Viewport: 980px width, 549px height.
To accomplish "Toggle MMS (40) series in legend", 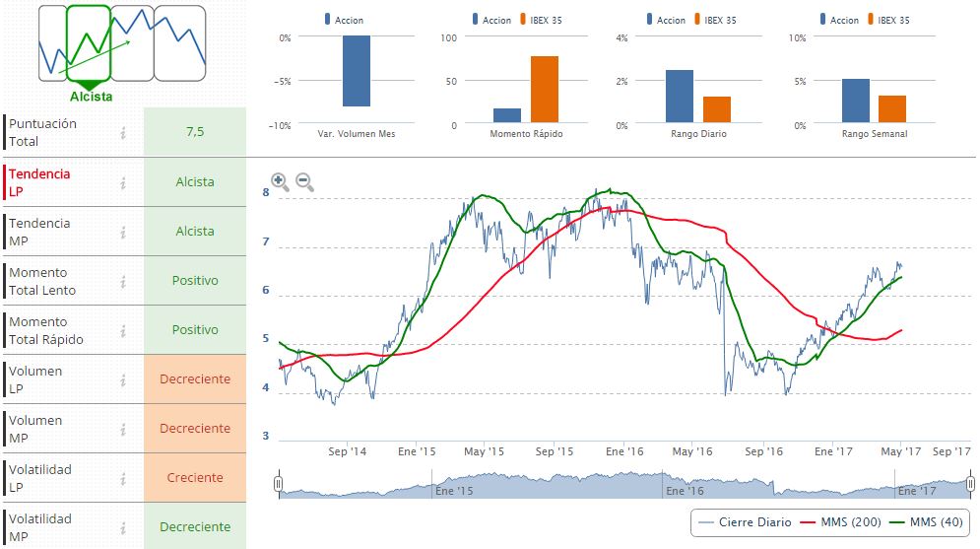I will (929, 522).
